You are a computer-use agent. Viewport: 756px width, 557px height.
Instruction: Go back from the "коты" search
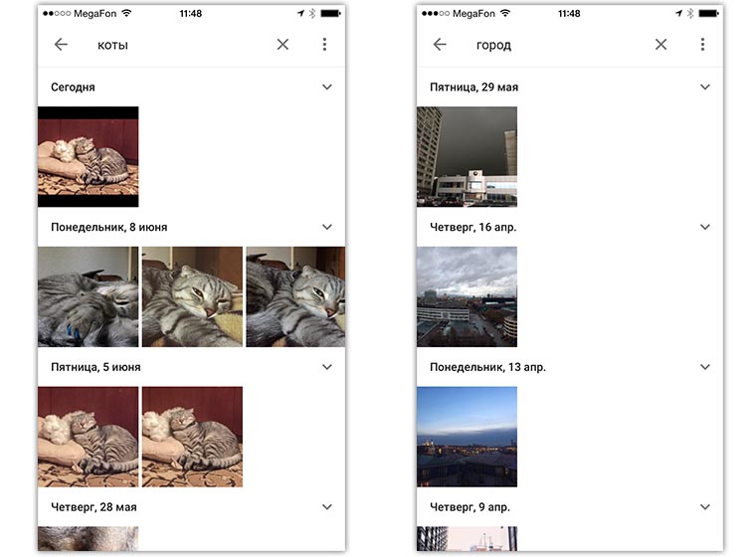point(61,45)
